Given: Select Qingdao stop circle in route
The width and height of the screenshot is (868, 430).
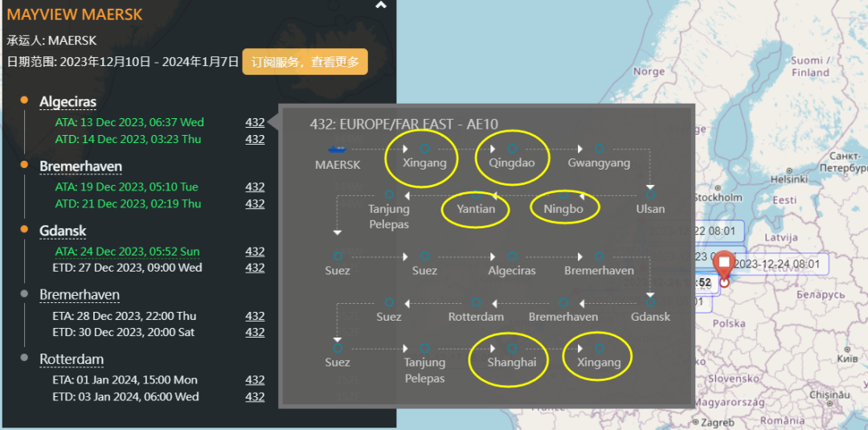Looking at the screenshot, I should [512, 149].
